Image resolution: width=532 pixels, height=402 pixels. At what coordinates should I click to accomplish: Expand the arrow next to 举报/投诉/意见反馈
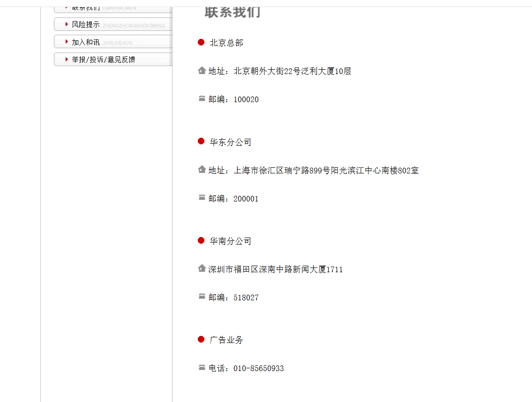66,59
